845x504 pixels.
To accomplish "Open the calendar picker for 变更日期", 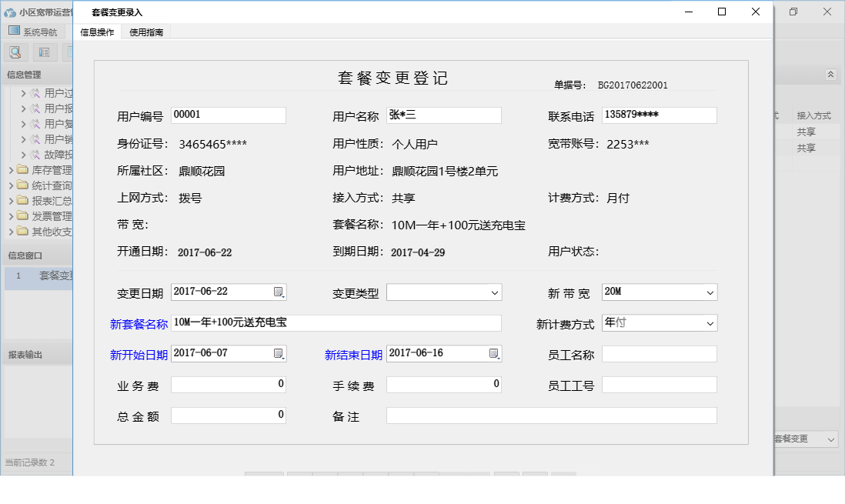I will tap(279, 292).
